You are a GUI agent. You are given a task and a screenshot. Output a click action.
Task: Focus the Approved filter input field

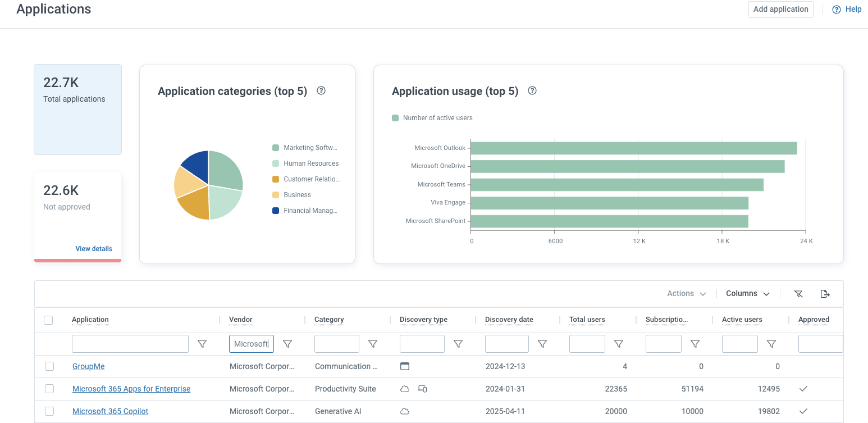[821, 344]
